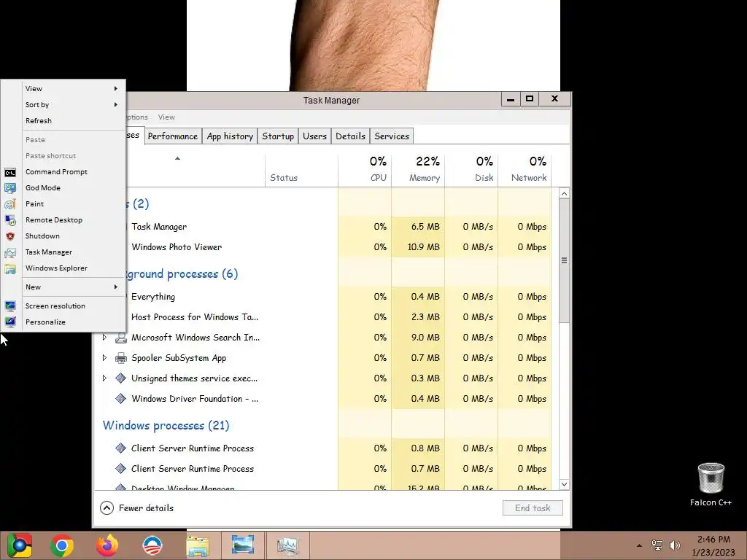Image resolution: width=747 pixels, height=560 pixels.
Task: Click the Windows Explorer icon in context menu
Action: (10, 268)
